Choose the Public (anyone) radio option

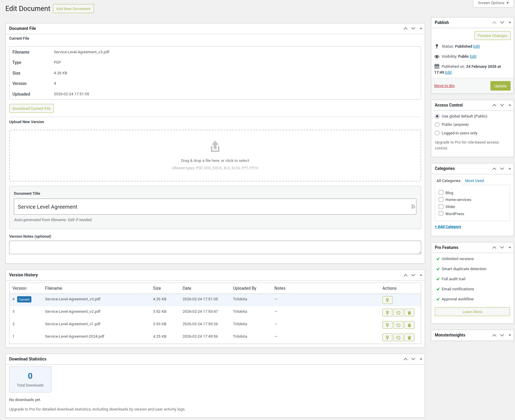(437, 125)
